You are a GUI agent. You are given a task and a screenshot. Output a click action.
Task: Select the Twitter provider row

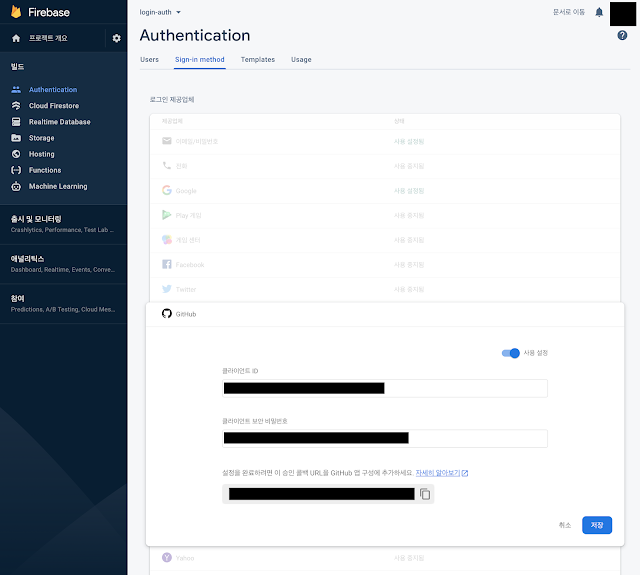tap(384, 289)
